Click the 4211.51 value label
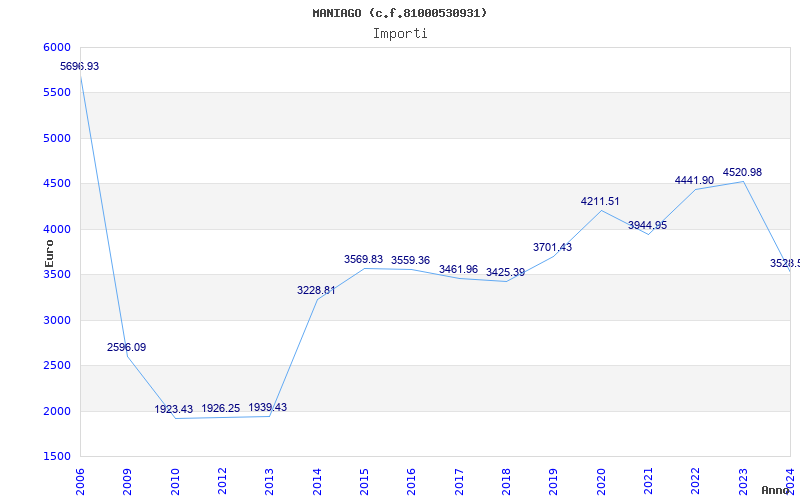800x500 pixels. (600, 202)
